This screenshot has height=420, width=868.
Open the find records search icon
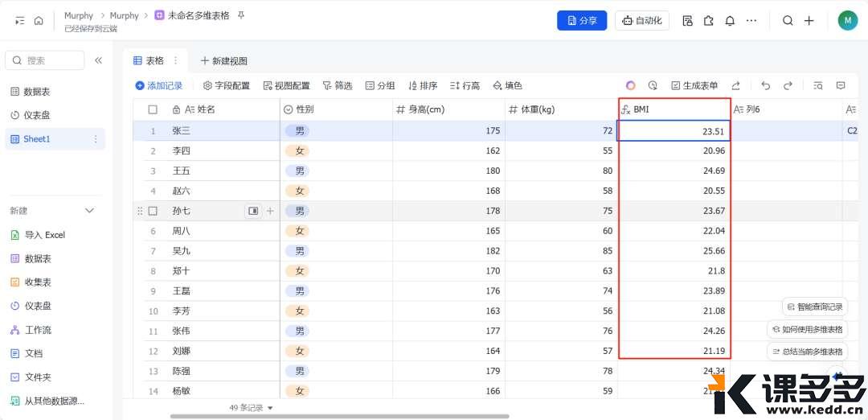[818, 85]
